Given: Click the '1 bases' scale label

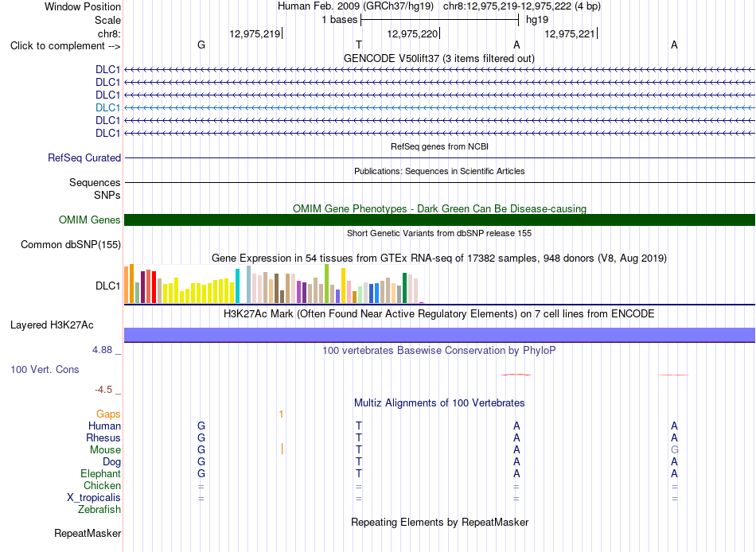Looking at the screenshot, I should coord(340,20).
